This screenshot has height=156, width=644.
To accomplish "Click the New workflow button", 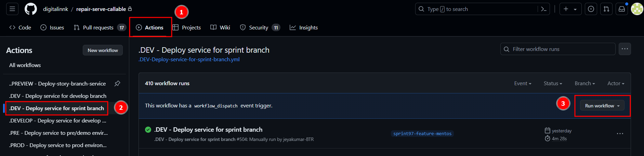I will [x=103, y=50].
